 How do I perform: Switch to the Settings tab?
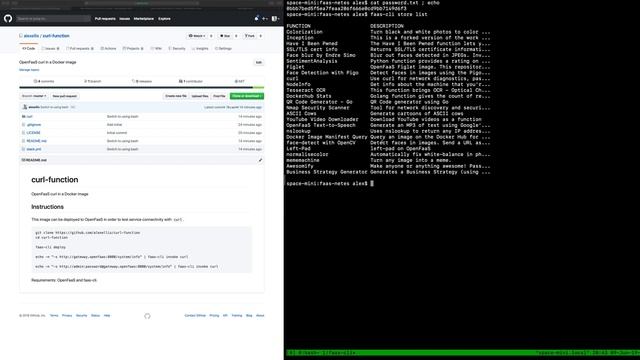pos(223,49)
